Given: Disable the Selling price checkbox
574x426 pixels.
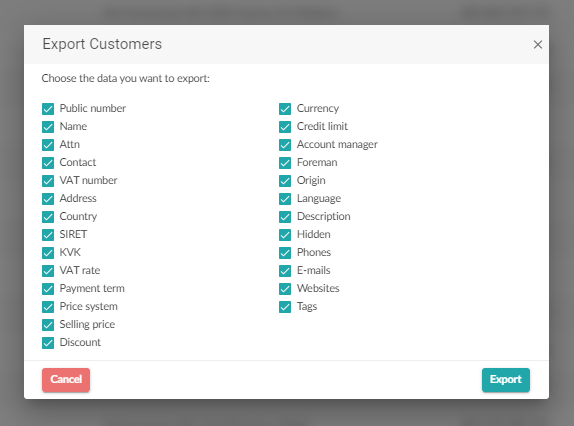Looking at the screenshot, I should point(48,325).
